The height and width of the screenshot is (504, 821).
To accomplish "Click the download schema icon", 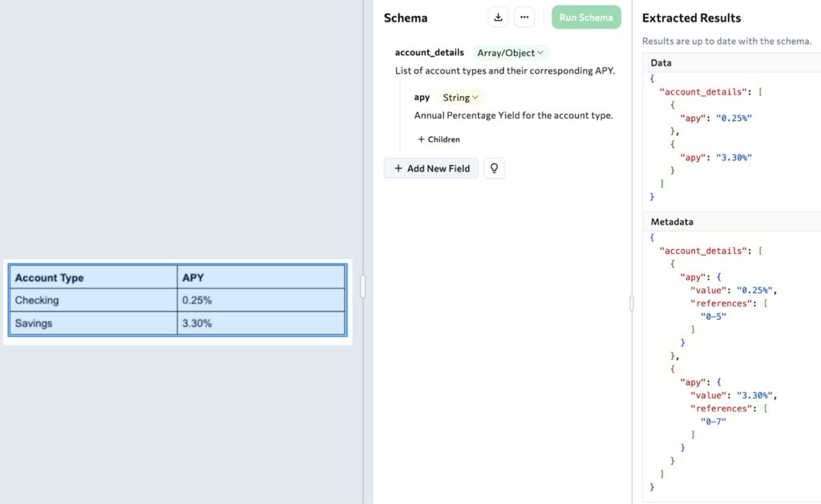I will coord(499,18).
